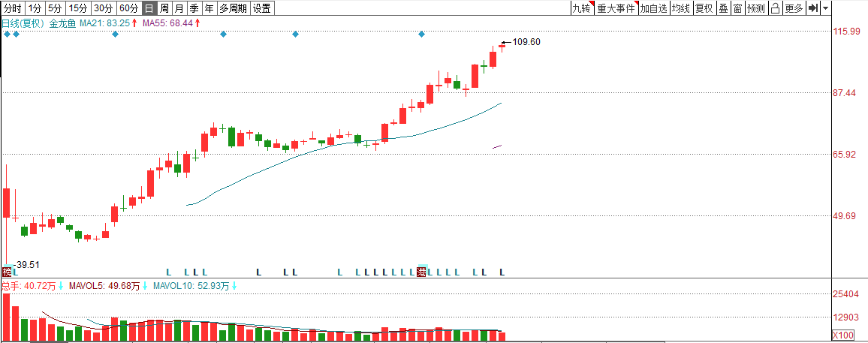Switch to the 分时 intraday view

(x=14, y=8)
